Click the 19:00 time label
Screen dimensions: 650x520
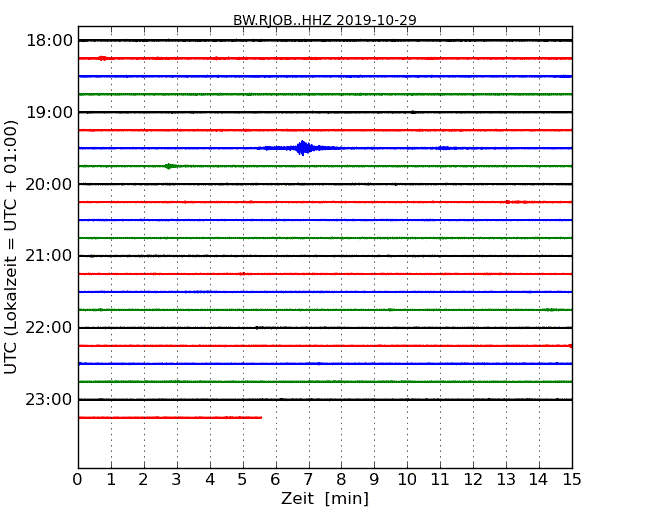49,112
